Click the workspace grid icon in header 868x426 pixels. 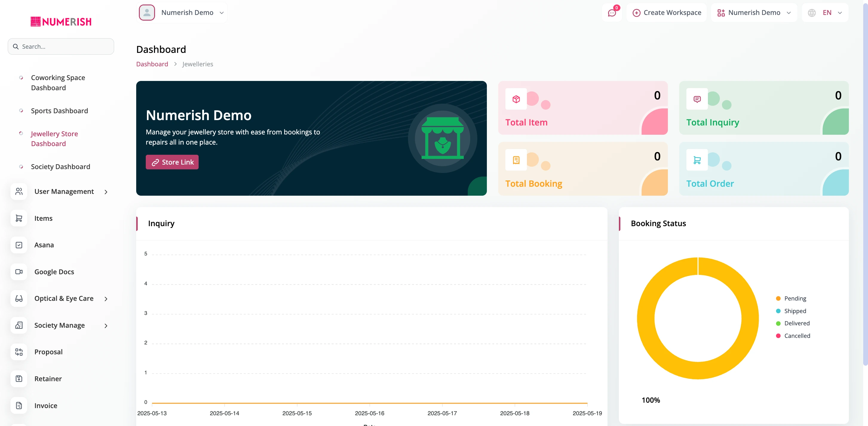tap(721, 13)
